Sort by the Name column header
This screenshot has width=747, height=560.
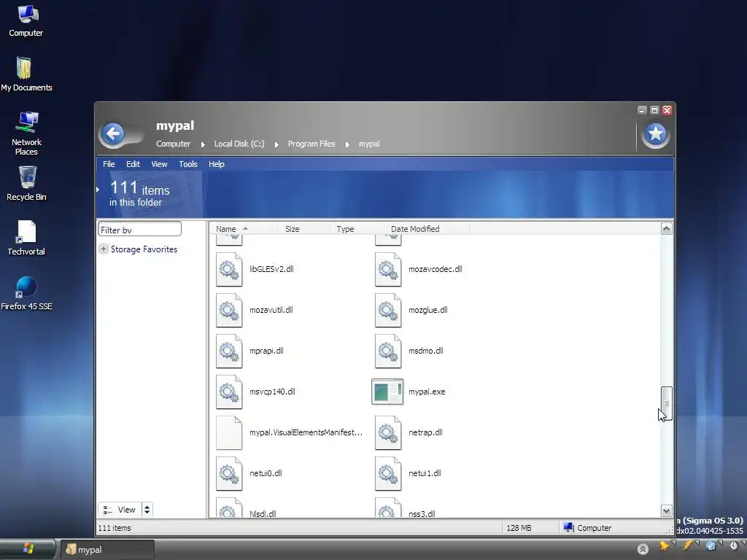click(x=226, y=229)
